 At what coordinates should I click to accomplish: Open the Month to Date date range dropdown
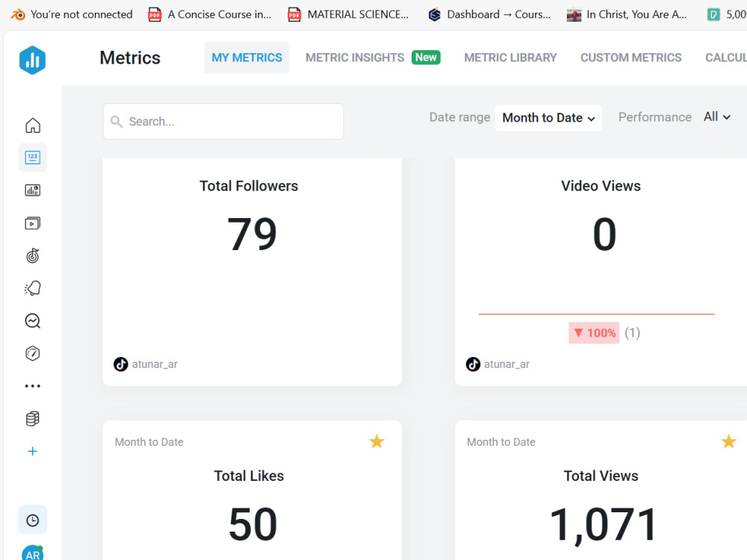point(548,117)
